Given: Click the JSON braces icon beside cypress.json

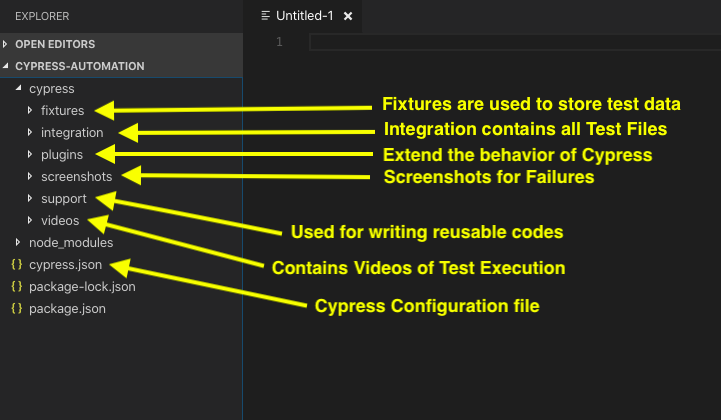Looking at the screenshot, I should (x=17, y=264).
